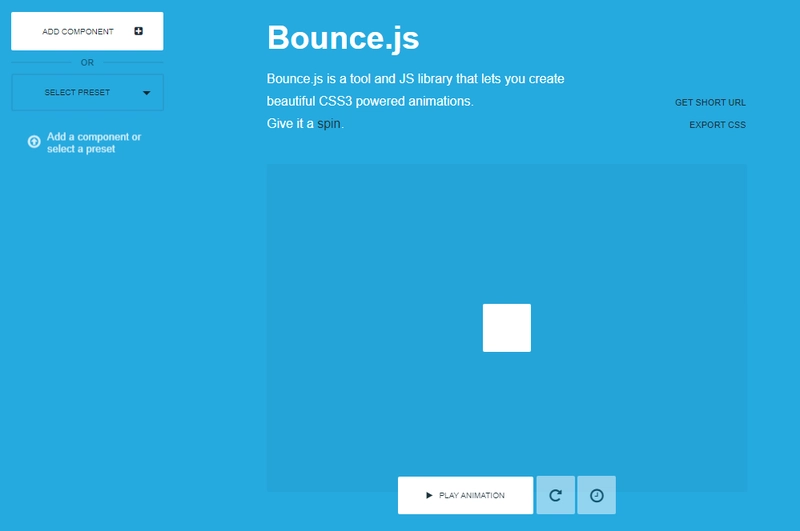
Task: Open the Select Preset dropdown
Action: [x=87, y=92]
